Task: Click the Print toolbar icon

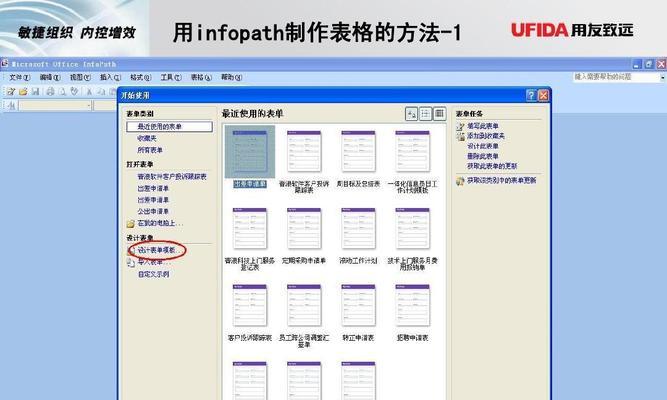Action: click(x=51, y=91)
